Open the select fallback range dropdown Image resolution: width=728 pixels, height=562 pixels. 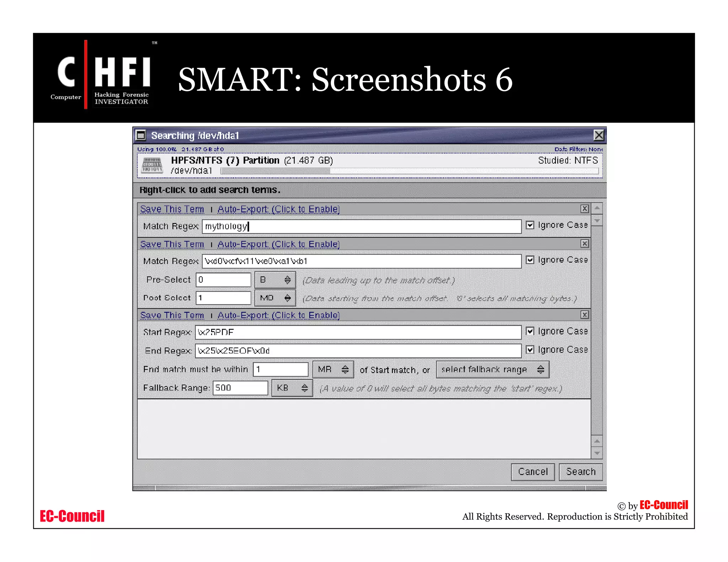pos(492,369)
